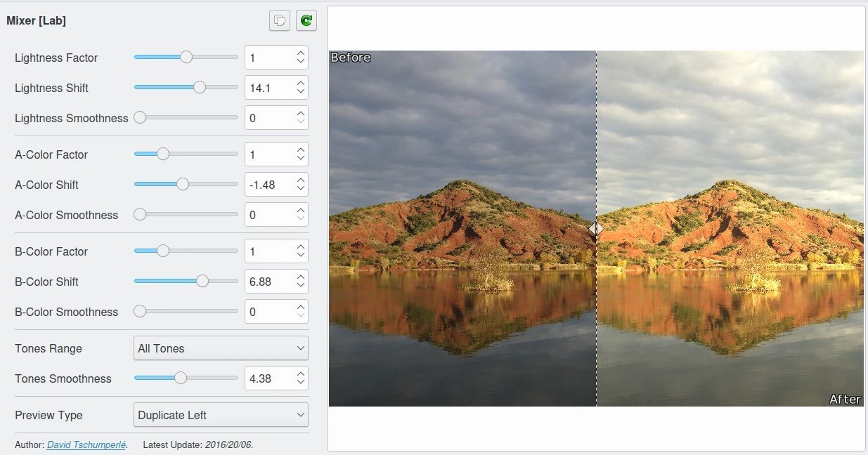Click the Tones Smoothness slider handle
The width and height of the screenshot is (868, 455).
click(x=181, y=378)
